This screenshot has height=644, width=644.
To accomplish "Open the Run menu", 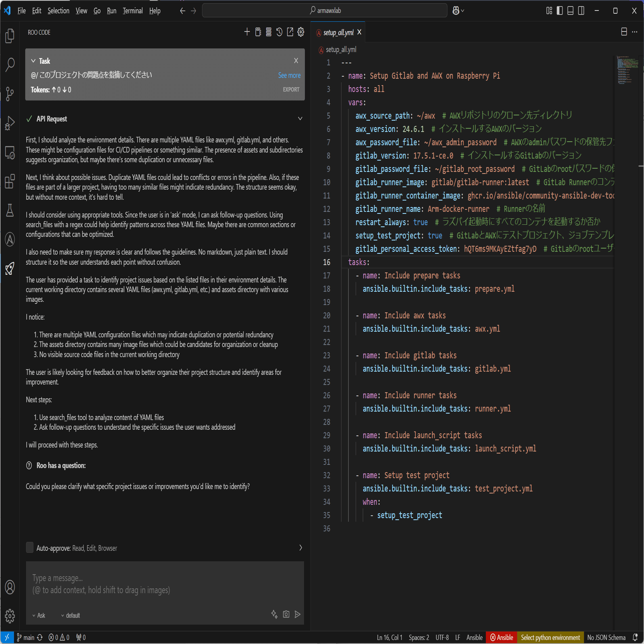I will [x=112, y=10].
